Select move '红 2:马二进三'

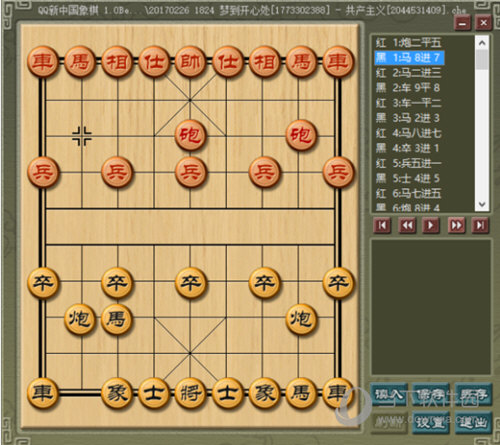tap(409, 73)
